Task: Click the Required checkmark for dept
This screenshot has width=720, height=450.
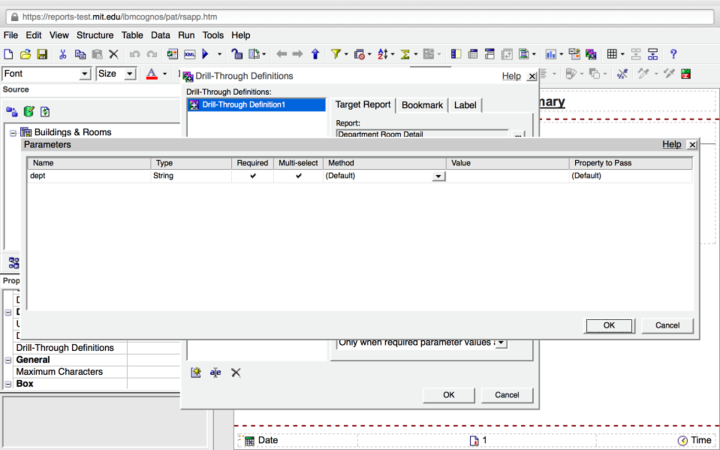Action: pyautogui.click(x=253, y=176)
